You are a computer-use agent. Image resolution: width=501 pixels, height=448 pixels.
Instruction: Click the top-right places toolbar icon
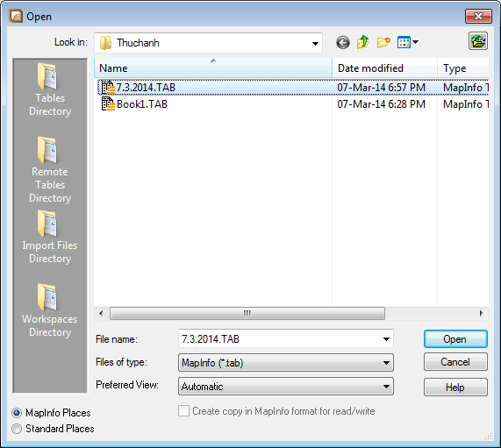point(478,41)
